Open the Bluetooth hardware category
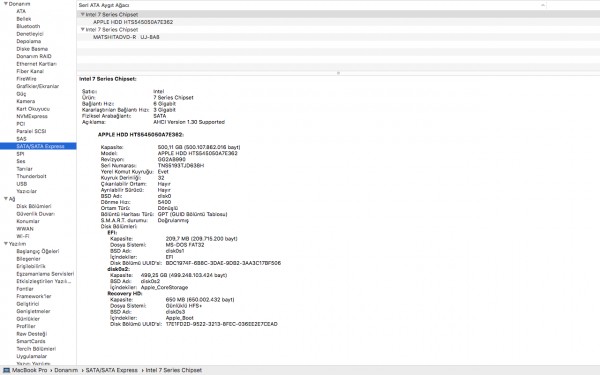This screenshot has width=600, height=375. point(28,26)
